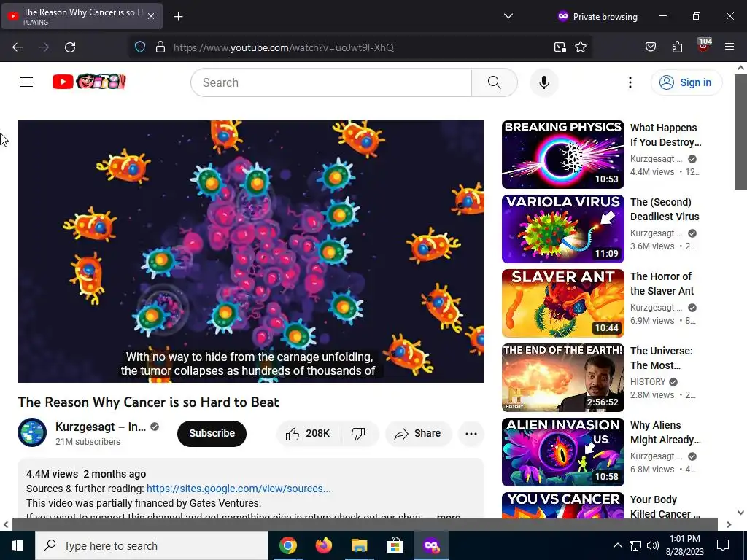Open the Variola Virus video thumbnail
The image size is (747, 560).
[562, 228]
